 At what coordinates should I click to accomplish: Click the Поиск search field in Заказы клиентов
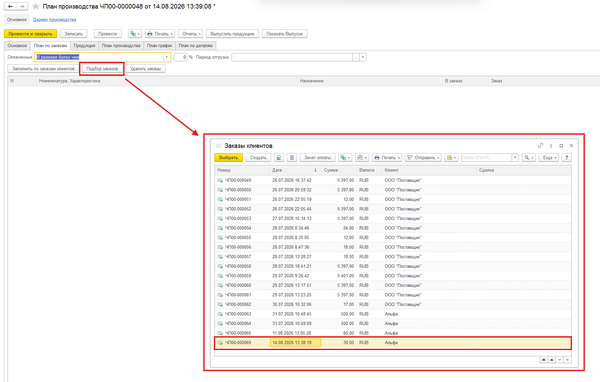(x=486, y=157)
